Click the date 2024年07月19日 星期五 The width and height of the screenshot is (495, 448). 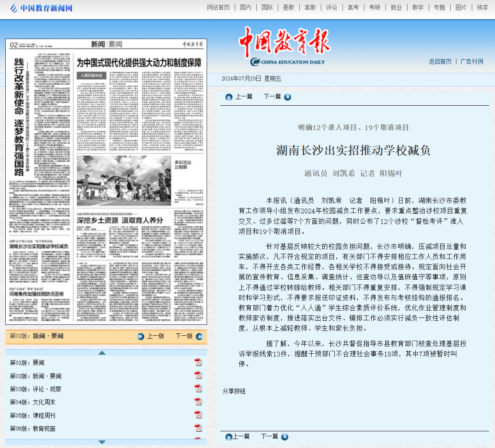[251, 78]
